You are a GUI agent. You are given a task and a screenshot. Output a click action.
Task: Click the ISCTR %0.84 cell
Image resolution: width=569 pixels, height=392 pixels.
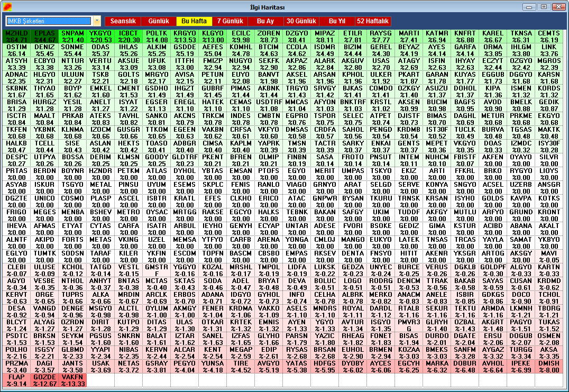pyautogui.click(x=17, y=119)
